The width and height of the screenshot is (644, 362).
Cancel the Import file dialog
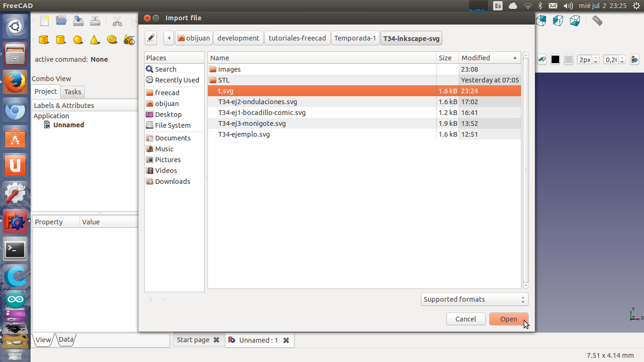466,319
